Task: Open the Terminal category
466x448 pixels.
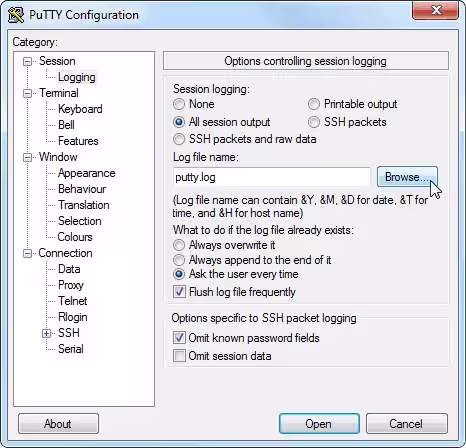Action: (59, 93)
